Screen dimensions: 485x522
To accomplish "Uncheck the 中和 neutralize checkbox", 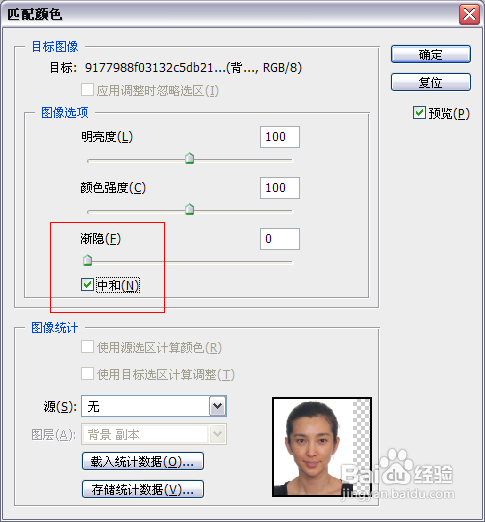I will pos(87,285).
